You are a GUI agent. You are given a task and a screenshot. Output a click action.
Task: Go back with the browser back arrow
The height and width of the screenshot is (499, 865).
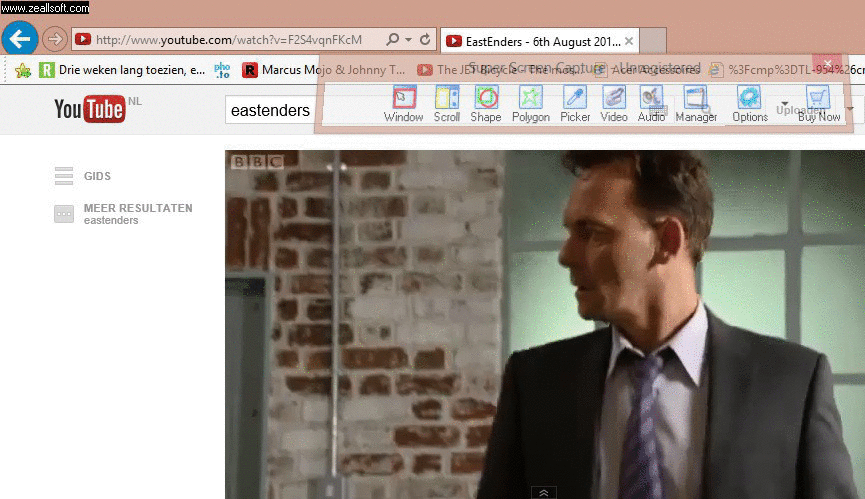(x=20, y=39)
